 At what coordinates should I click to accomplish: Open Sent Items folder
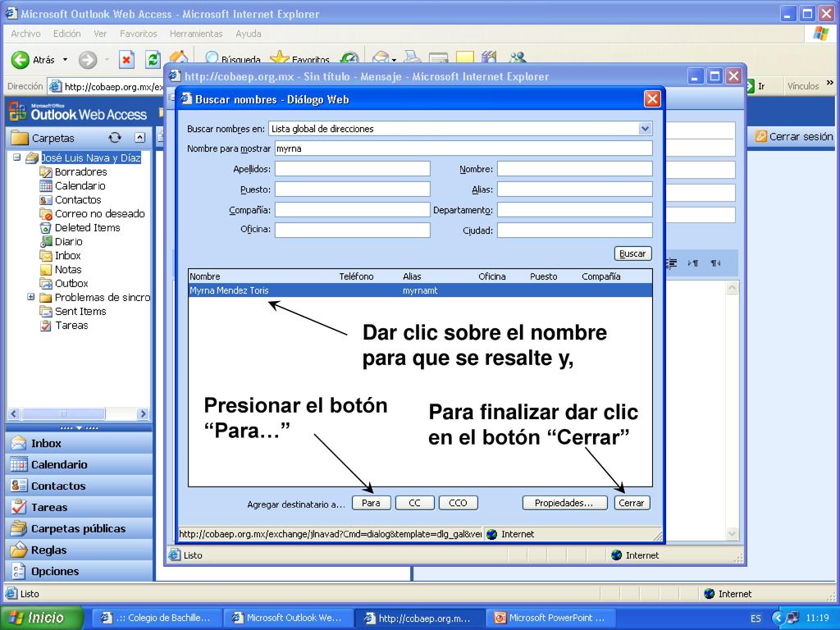click(80, 311)
